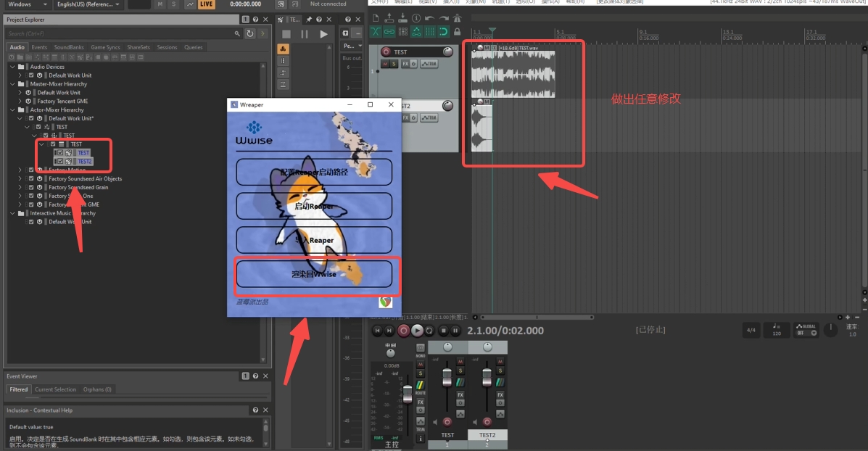Open the English(US) language dropdown
868x451 pixels.
point(88,4)
